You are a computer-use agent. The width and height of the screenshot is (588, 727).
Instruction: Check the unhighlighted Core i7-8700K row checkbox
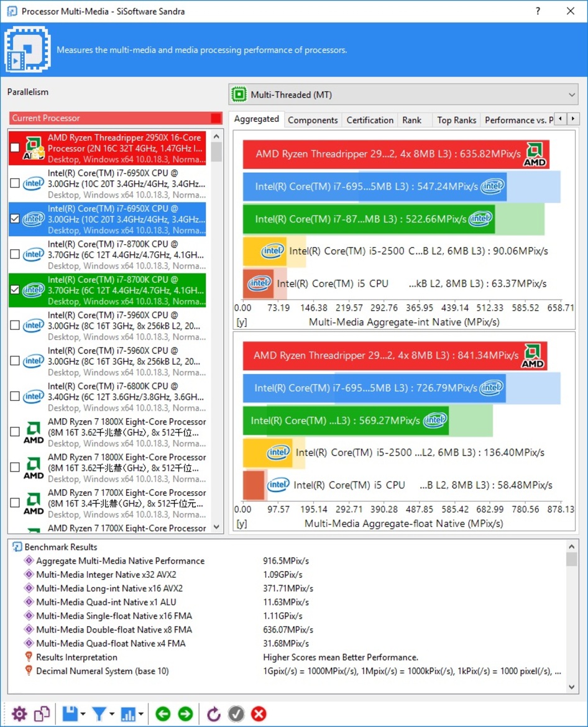15,254
